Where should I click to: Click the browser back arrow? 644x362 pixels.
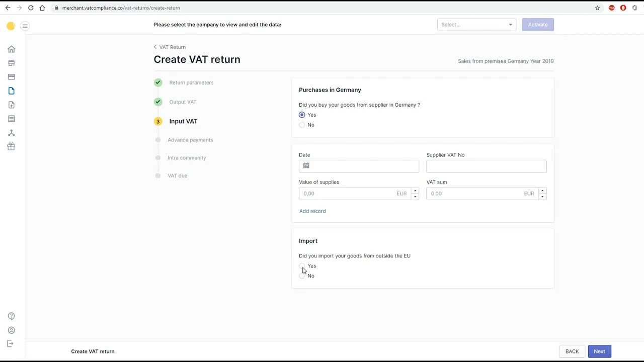8,8
